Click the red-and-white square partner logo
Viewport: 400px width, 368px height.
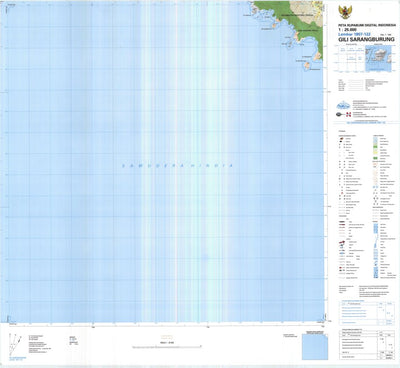(349, 115)
